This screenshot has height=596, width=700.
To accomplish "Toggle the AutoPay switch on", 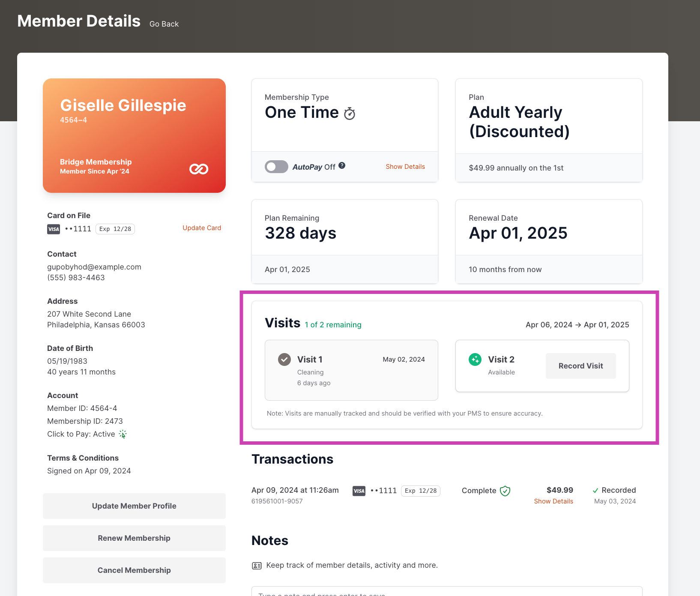I will tap(276, 167).
